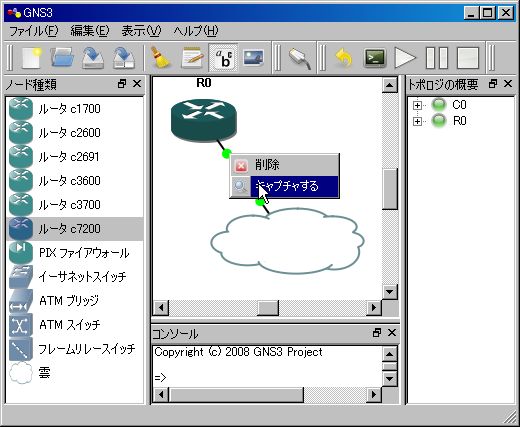Click the notepad add note icon
This screenshot has height=427, width=520.
(x=192, y=58)
